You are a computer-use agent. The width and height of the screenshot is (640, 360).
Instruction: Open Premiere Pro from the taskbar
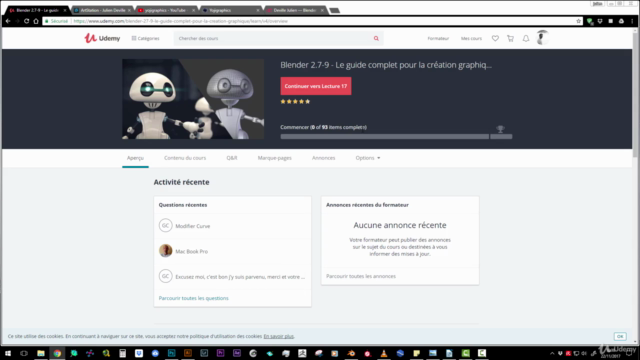(x=220, y=353)
